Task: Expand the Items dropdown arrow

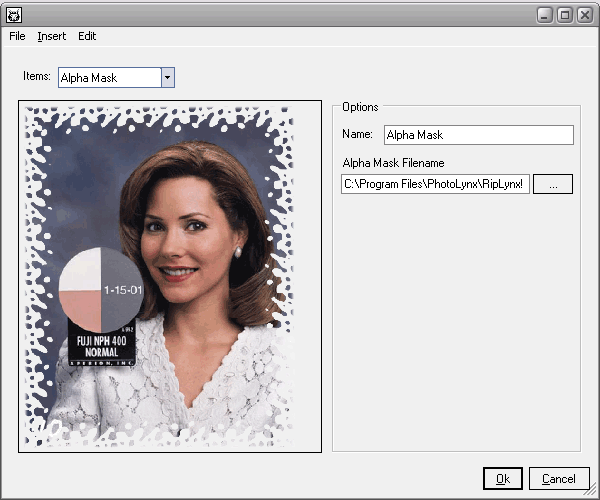Action: click(x=167, y=77)
